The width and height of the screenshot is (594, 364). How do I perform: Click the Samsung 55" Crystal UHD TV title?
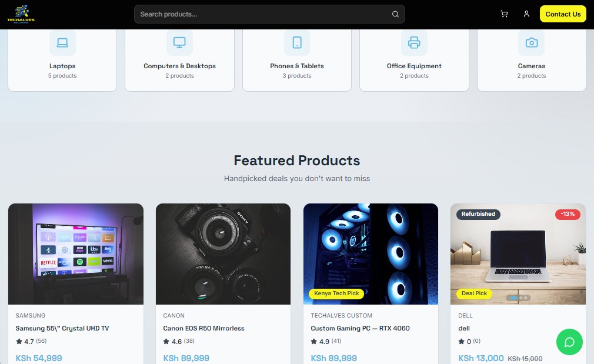pos(62,328)
